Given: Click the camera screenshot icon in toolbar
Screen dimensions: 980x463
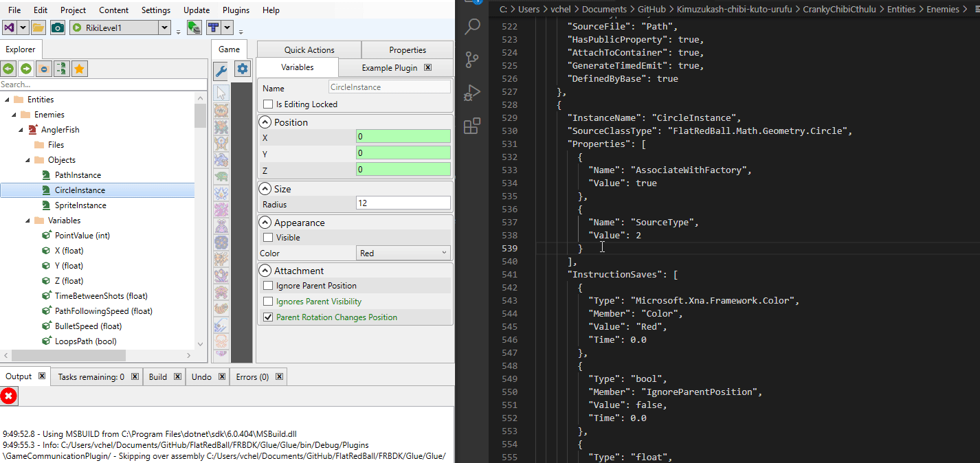Looking at the screenshot, I should click(x=58, y=27).
